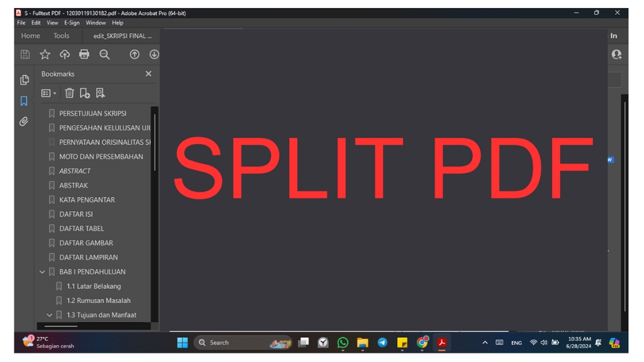The width and height of the screenshot is (644, 362).
Task: Open File Explorer from the taskbar
Action: point(362,343)
